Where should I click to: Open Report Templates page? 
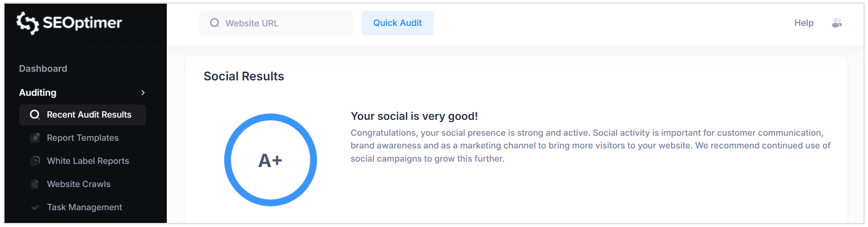83,138
